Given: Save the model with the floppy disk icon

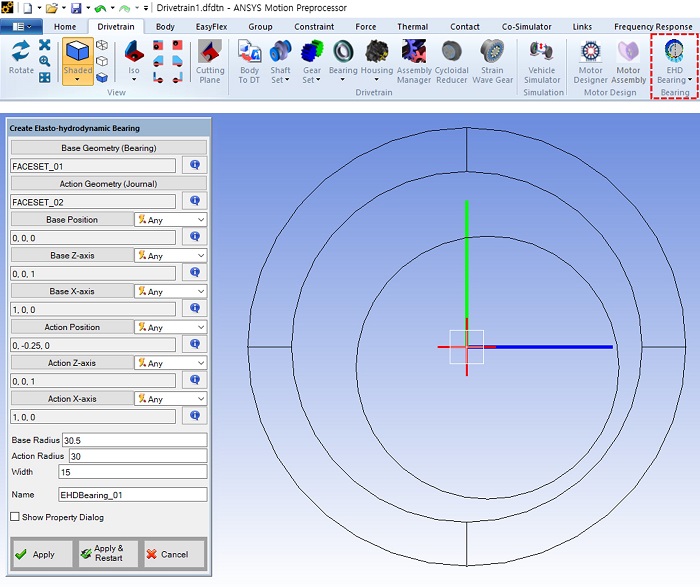Looking at the screenshot, I should [76, 8].
